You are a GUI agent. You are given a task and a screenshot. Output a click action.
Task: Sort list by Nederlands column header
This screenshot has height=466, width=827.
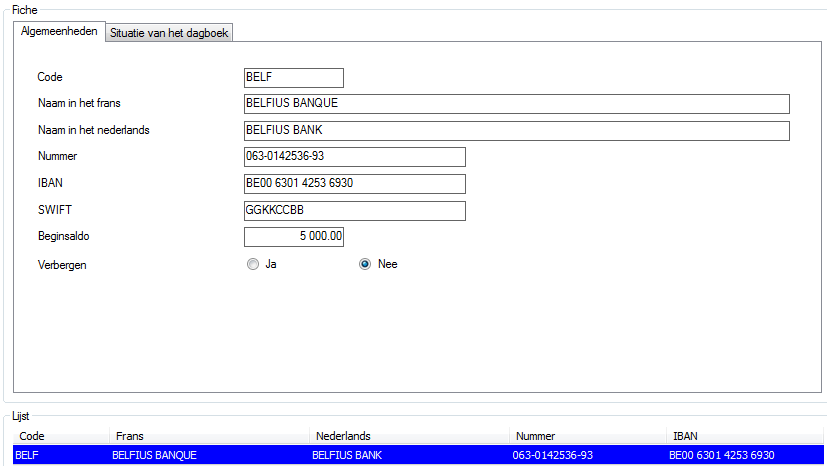[409, 436]
